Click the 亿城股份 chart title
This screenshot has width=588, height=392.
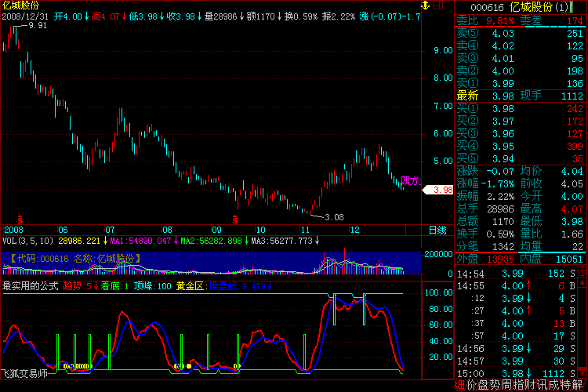click(20, 5)
